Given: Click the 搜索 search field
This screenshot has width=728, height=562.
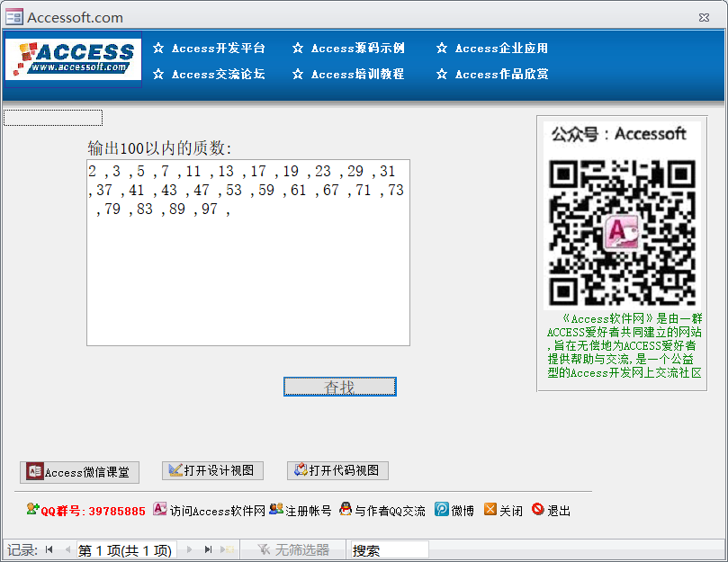Looking at the screenshot, I should [390, 550].
